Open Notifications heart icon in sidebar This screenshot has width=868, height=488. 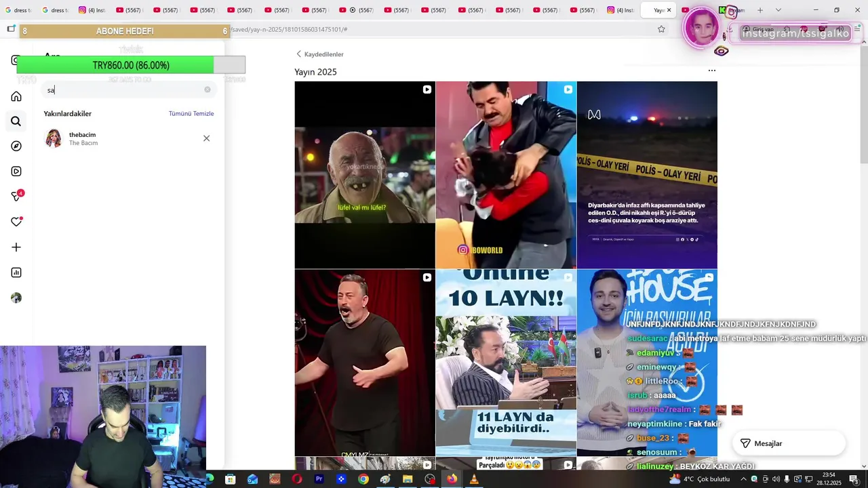click(x=16, y=222)
